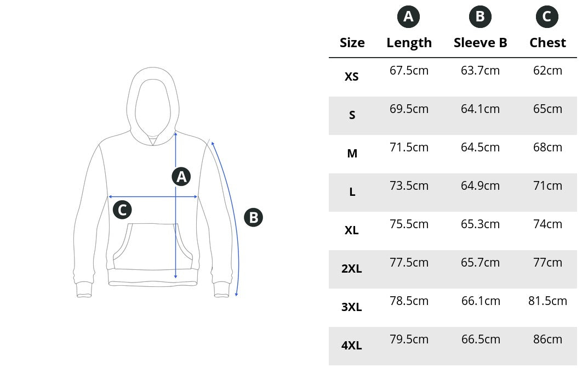Click the B badge above the Sleeve column
This screenshot has width=588, height=384.
(x=480, y=17)
